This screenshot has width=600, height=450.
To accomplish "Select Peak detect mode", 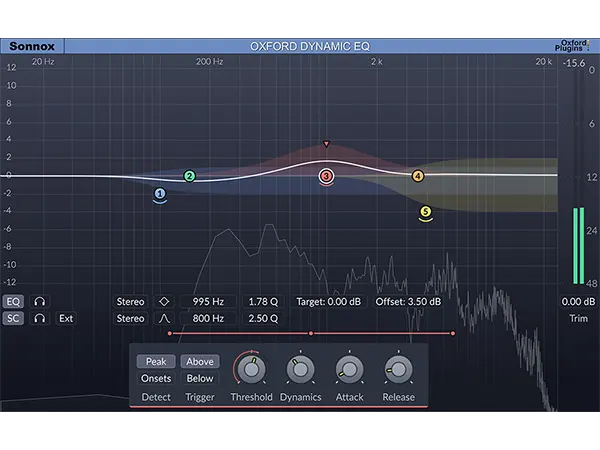I will 156,362.
